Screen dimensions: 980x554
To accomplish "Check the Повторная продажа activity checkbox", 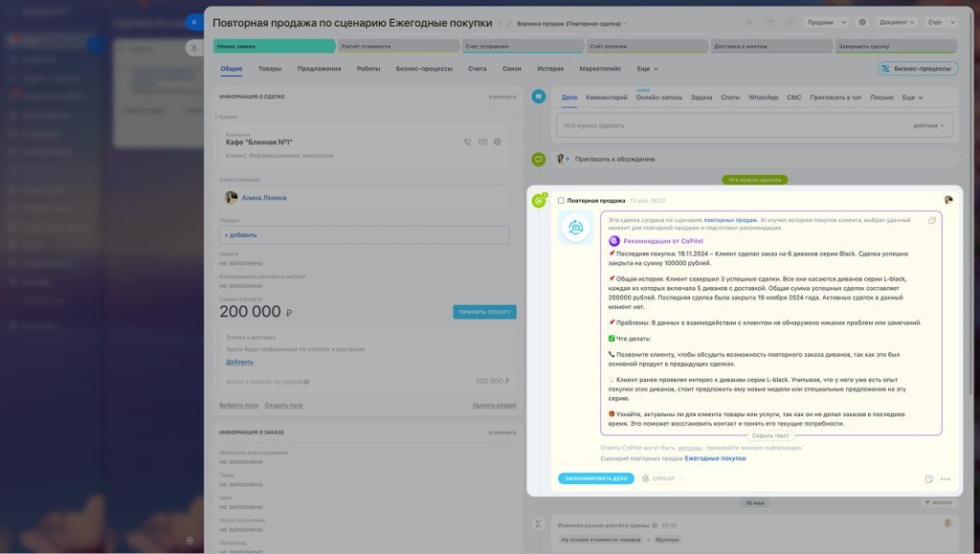I will [561, 201].
